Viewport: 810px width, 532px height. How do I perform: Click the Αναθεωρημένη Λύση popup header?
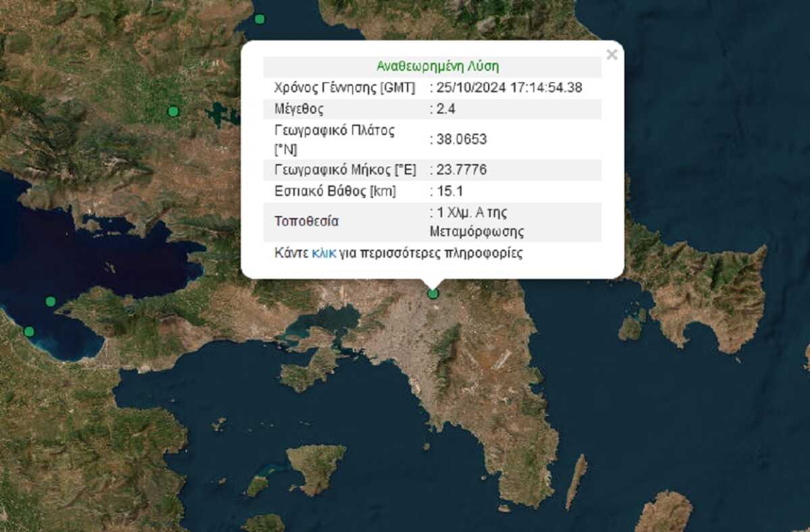(437, 66)
